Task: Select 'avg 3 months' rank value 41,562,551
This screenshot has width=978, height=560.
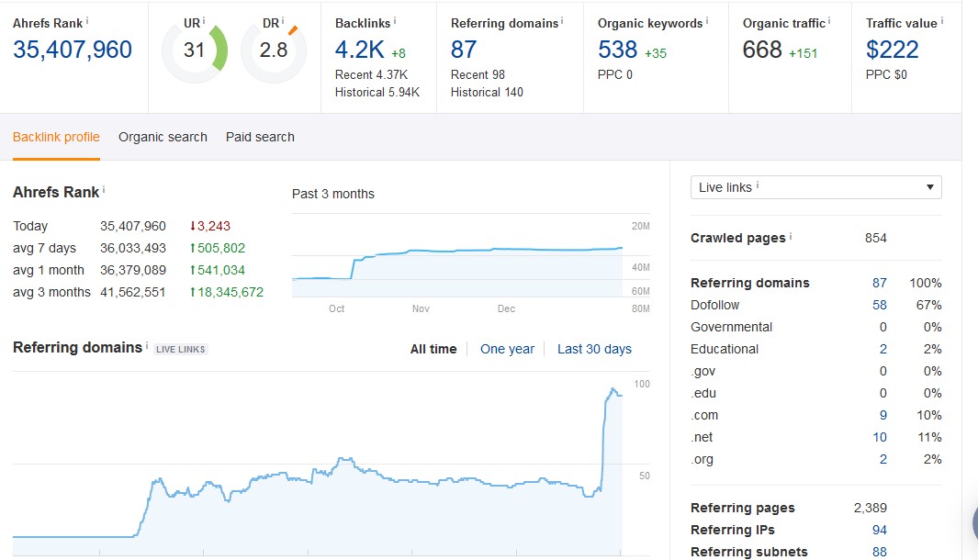Action: (133, 293)
